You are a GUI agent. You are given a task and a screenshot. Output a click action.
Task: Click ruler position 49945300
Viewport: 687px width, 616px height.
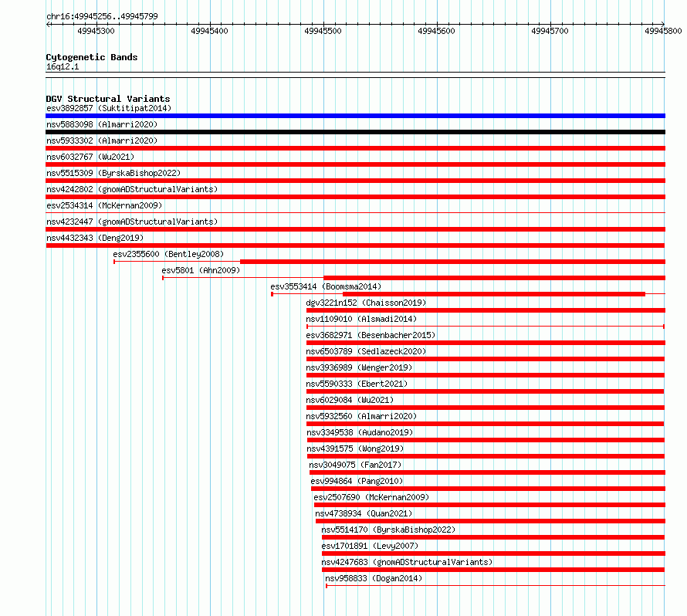pos(96,31)
